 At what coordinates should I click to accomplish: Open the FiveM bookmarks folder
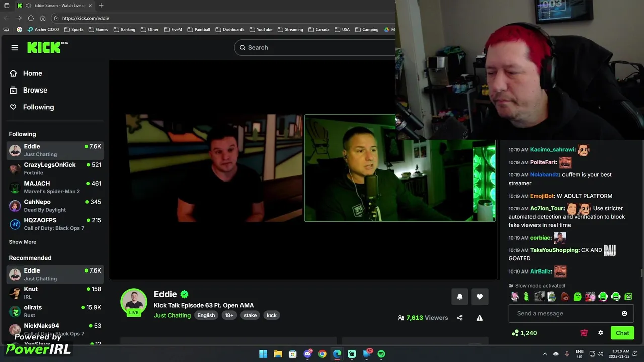pyautogui.click(x=173, y=29)
